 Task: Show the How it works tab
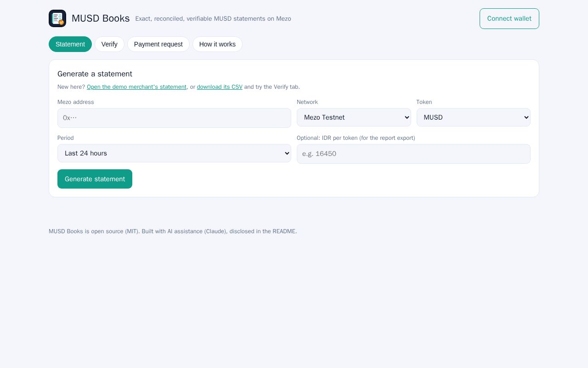[217, 44]
